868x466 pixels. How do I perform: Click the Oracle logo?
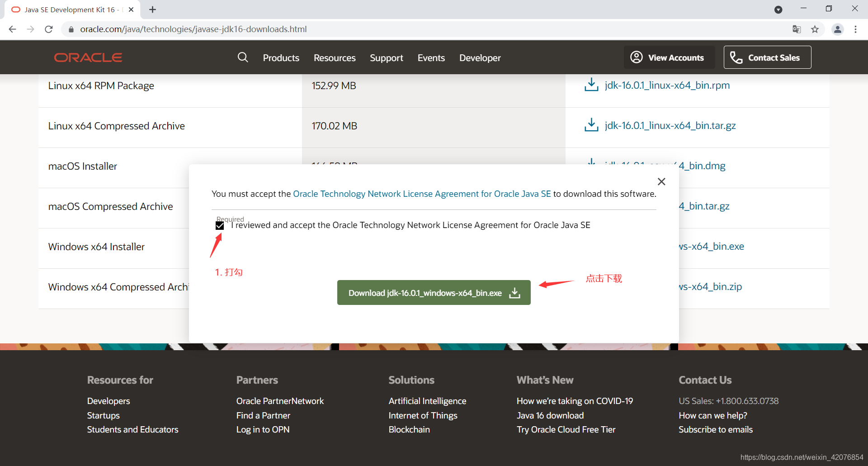click(x=88, y=57)
